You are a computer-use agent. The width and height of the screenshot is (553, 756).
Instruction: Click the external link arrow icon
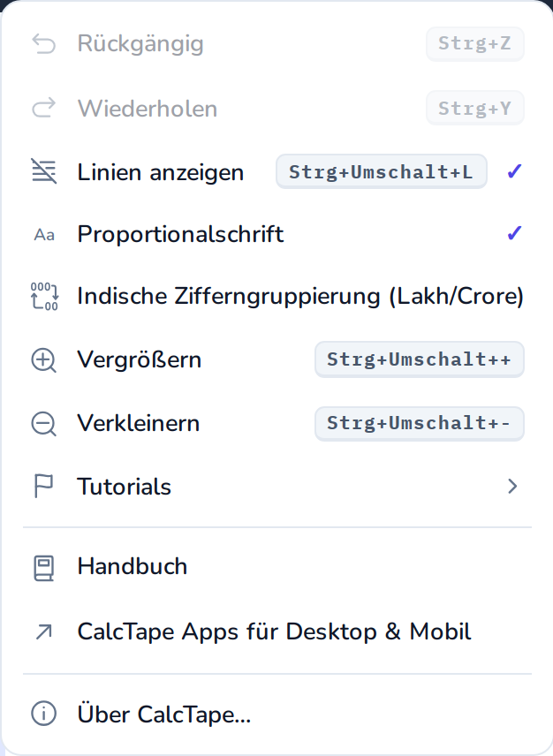coord(44,631)
